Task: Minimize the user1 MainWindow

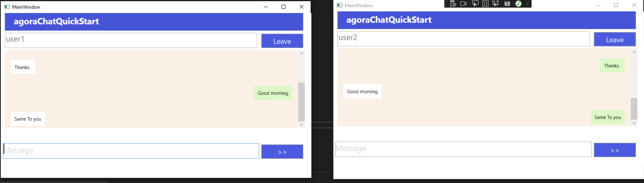Action: 266,7
